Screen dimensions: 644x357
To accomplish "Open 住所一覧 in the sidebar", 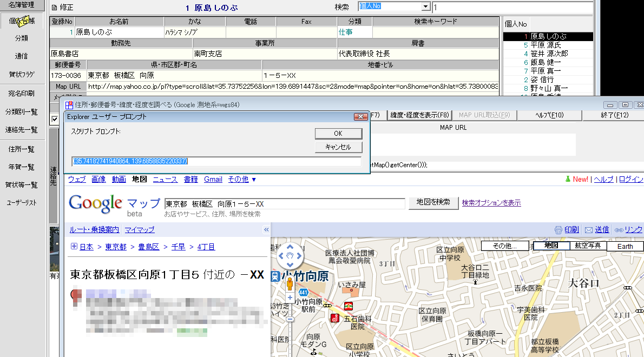I will pos(22,149).
